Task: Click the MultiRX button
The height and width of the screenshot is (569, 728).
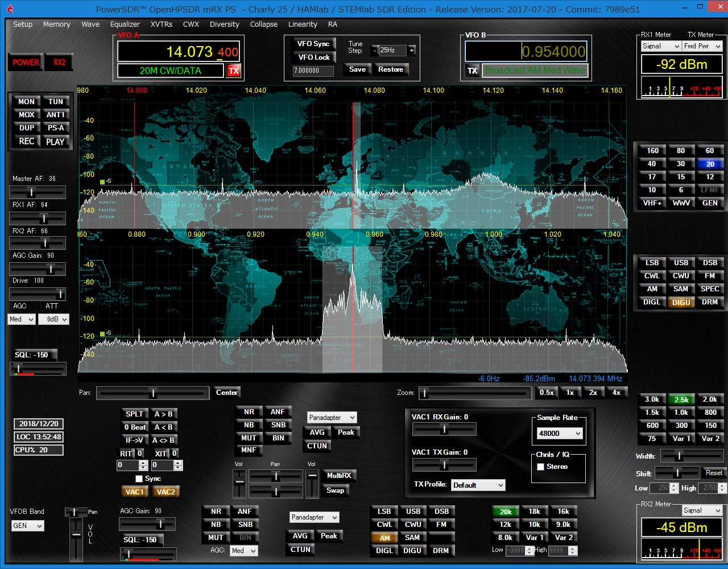Action: pos(339,476)
